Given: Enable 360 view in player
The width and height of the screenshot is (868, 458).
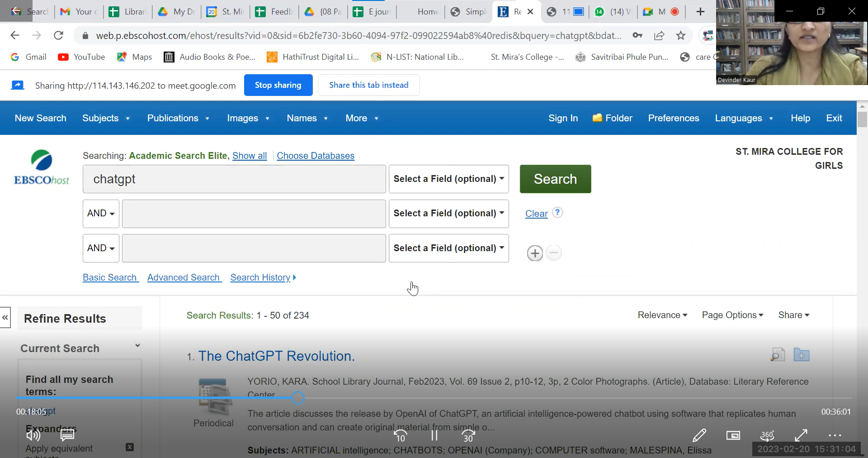Looking at the screenshot, I should 767,435.
